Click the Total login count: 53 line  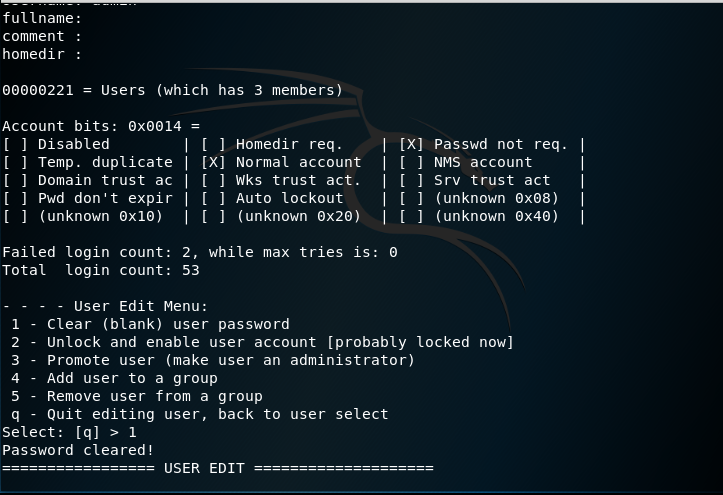100,270
